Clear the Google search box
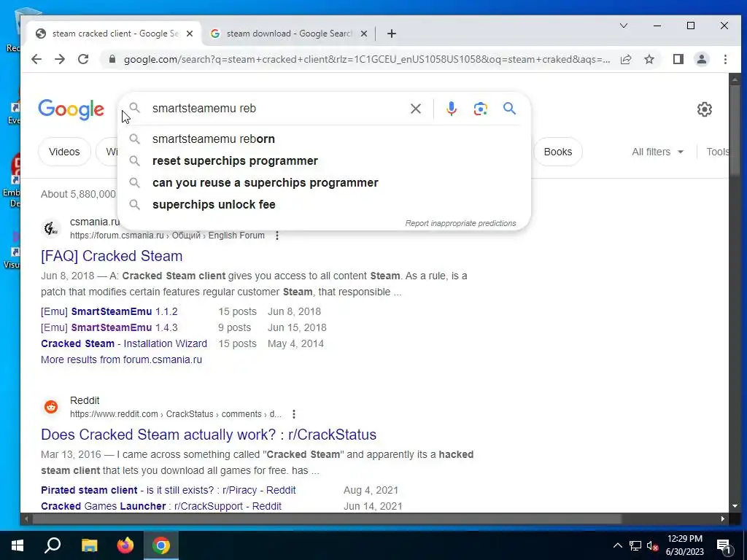Screen dimensions: 747x560 coord(415,109)
